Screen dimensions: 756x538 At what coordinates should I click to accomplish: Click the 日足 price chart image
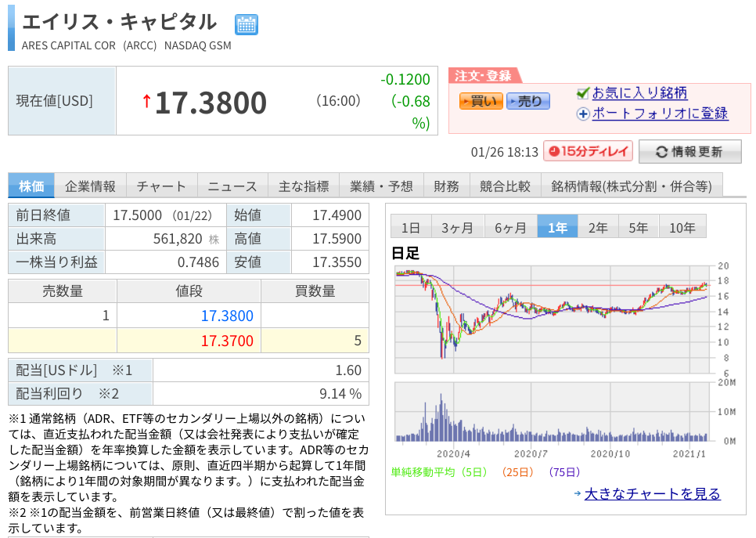[553, 320]
